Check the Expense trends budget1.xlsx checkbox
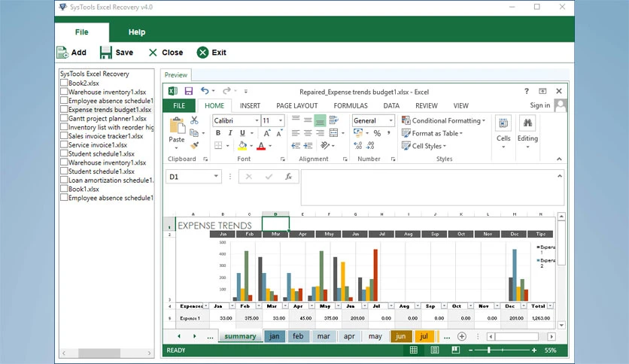629x364 pixels. point(64,109)
